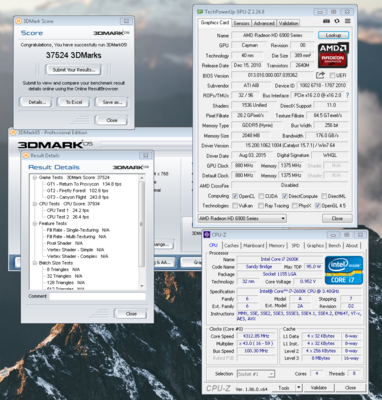Collapse the Batch Size Tests tree node
Image resolution: width=382 pixels, height=400 pixels.
click(x=35, y=263)
